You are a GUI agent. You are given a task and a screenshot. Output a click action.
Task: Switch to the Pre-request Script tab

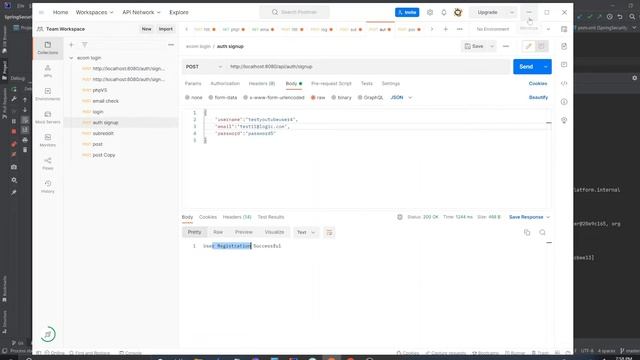point(331,83)
